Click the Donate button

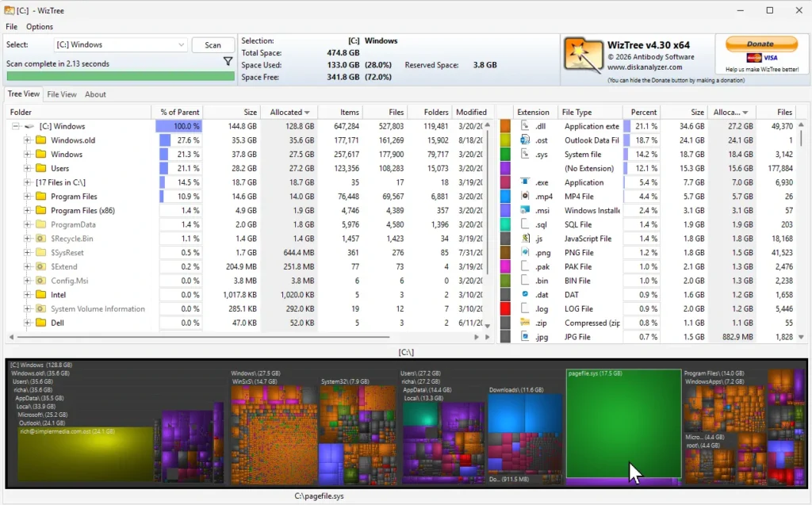pyautogui.click(x=760, y=44)
